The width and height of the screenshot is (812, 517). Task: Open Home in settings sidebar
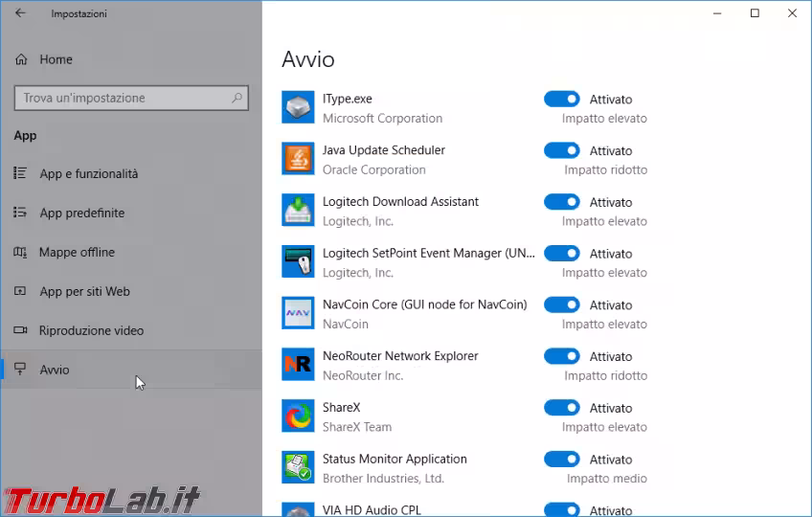pyautogui.click(x=131, y=59)
